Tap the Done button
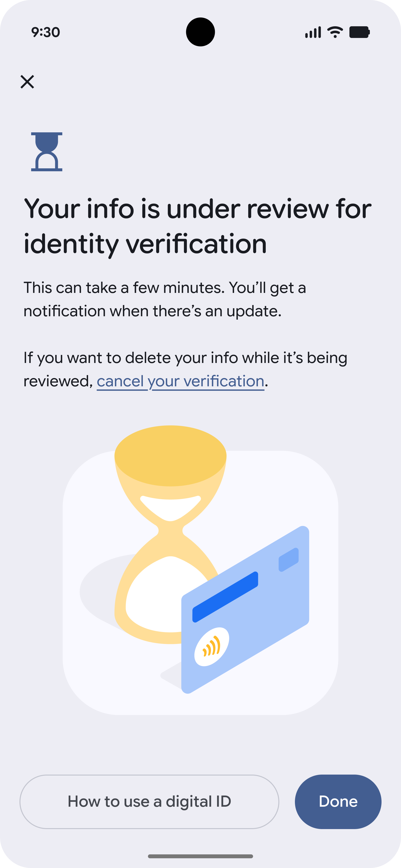The image size is (401, 868). [x=338, y=802]
